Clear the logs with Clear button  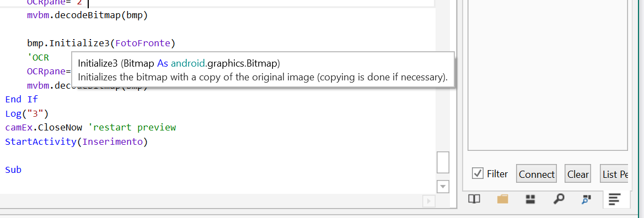click(x=578, y=174)
